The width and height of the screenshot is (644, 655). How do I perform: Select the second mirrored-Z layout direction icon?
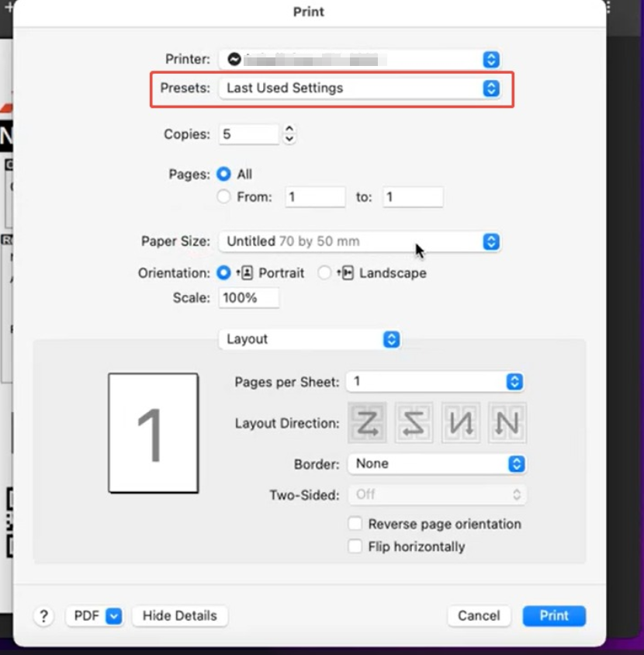click(x=414, y=423)
